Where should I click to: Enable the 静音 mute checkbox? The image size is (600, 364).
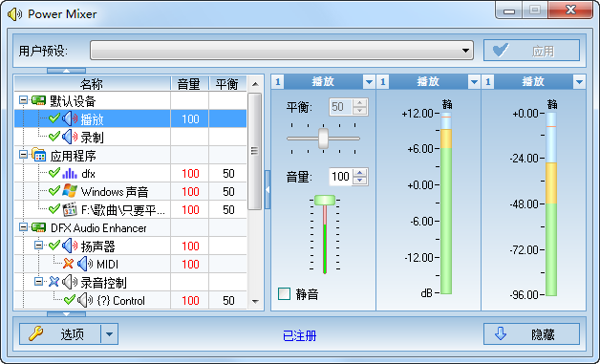point(284,294)
